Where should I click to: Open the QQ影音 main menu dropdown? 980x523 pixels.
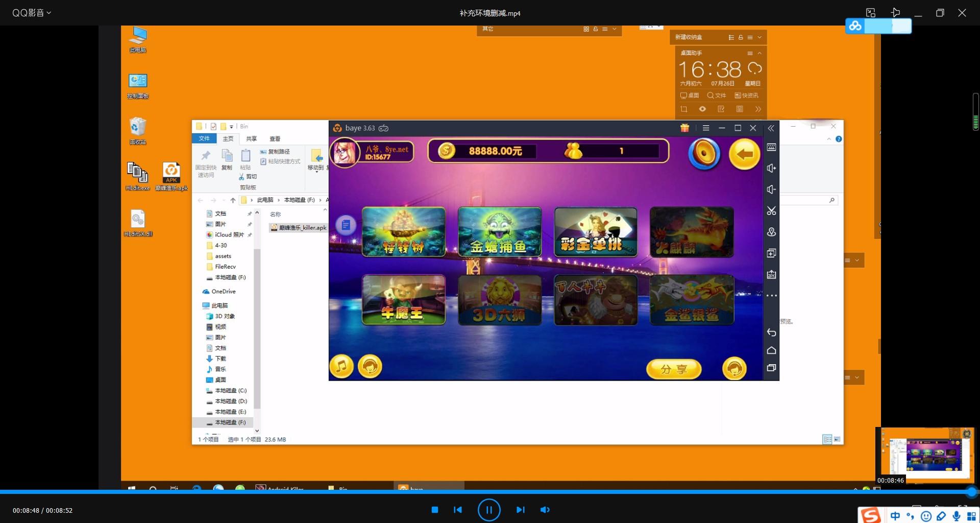32,13
